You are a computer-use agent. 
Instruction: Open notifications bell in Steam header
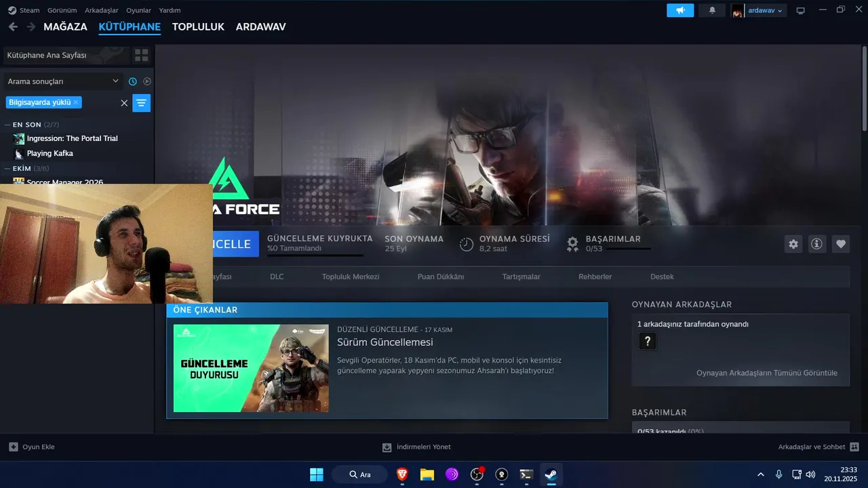pyautogui.click(x=712, y=10)
